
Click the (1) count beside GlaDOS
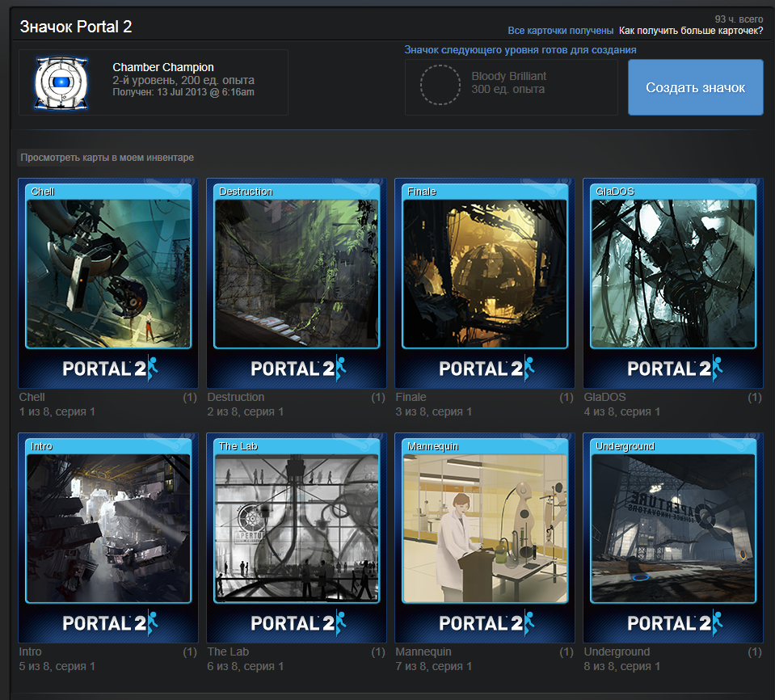(755, 398)
